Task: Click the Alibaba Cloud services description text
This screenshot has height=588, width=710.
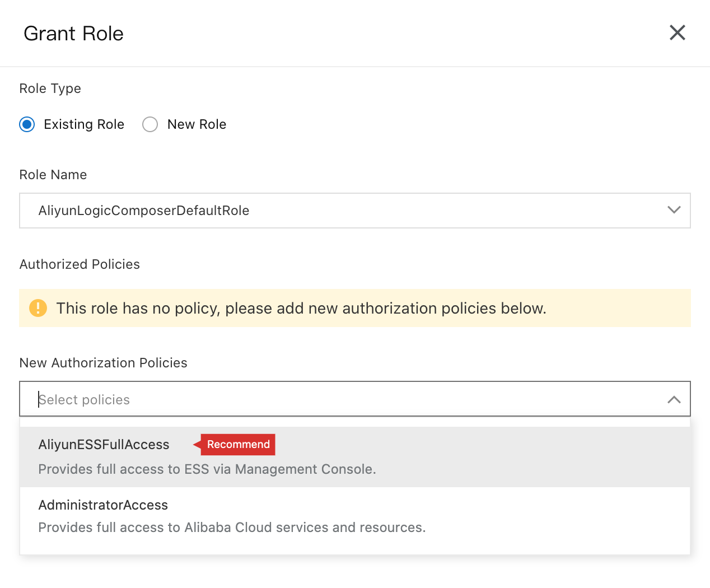Action: [232, 528]
